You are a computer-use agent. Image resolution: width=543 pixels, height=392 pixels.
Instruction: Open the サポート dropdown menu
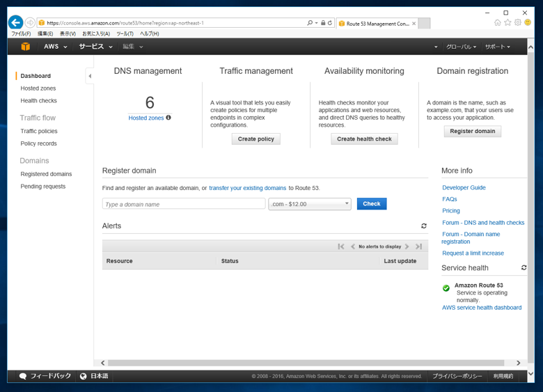[498, 47]
